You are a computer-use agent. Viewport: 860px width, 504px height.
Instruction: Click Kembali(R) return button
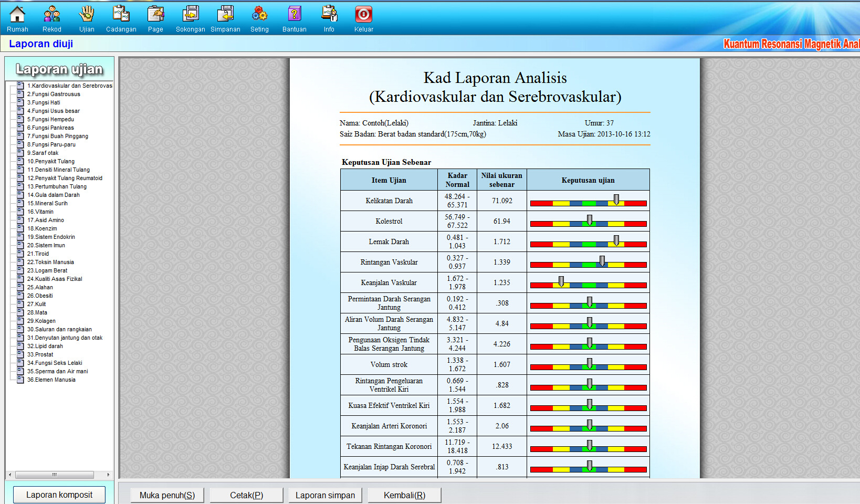pos(405,495)
